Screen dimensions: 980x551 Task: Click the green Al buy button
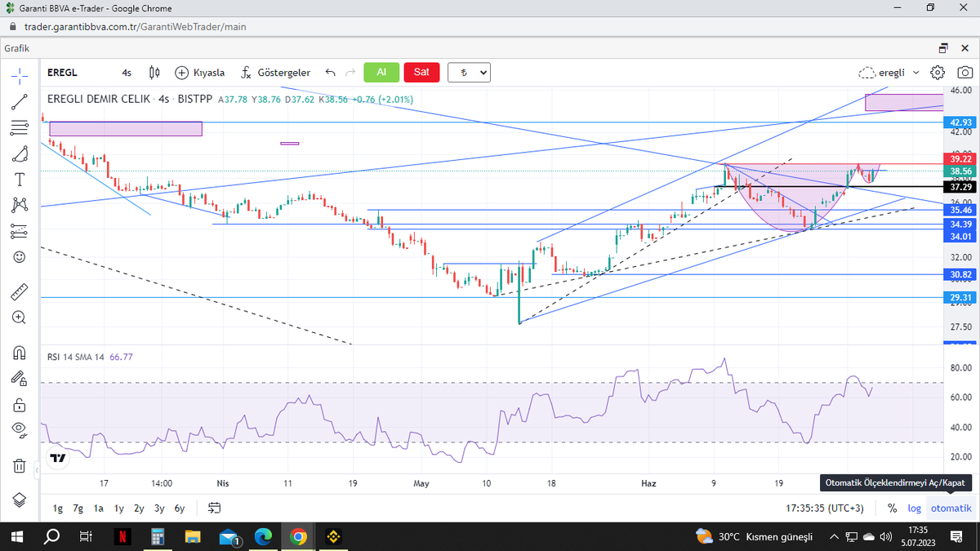381,72
